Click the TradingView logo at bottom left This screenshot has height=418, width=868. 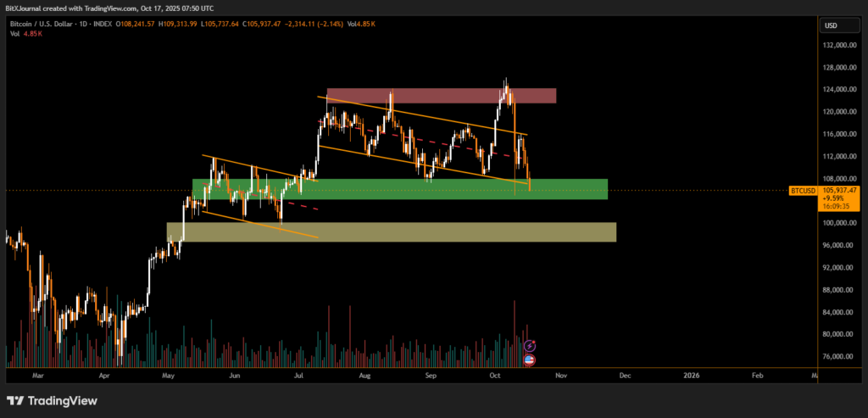click(53, 400)
